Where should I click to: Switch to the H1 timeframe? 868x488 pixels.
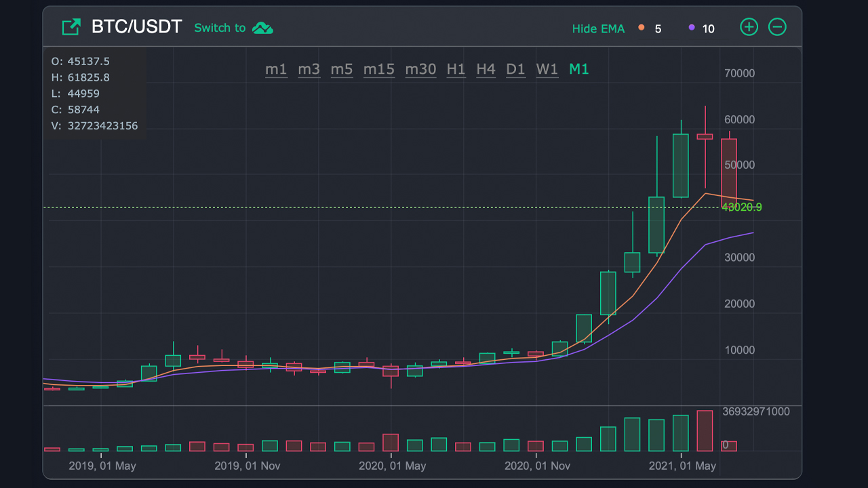[456, 69]
